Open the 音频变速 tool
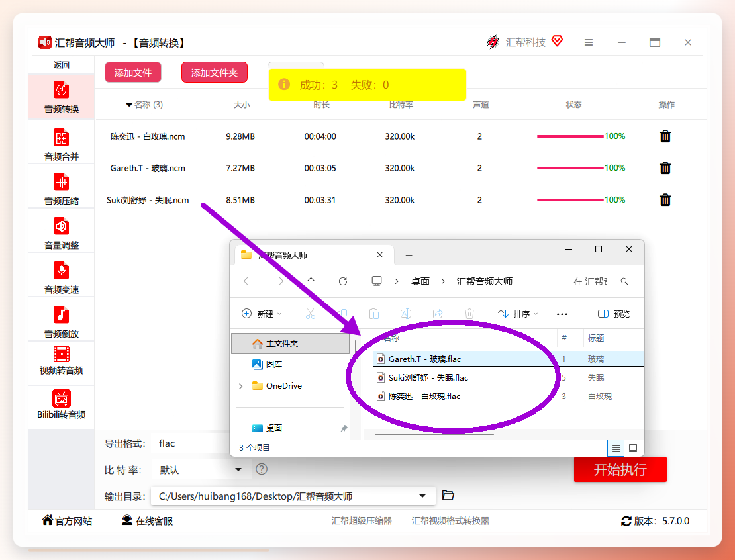The width and height of the screenshot is (735, 560). [62, 277]
